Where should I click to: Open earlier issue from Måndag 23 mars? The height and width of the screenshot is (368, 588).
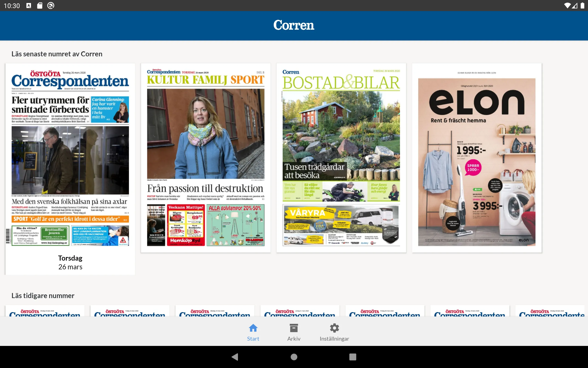(x=215, y=311)
